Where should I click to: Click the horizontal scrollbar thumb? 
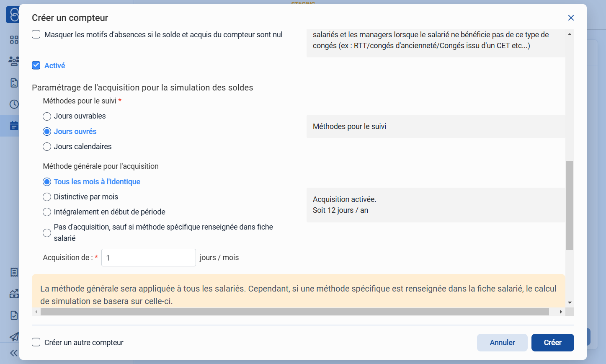click(295, 312)
